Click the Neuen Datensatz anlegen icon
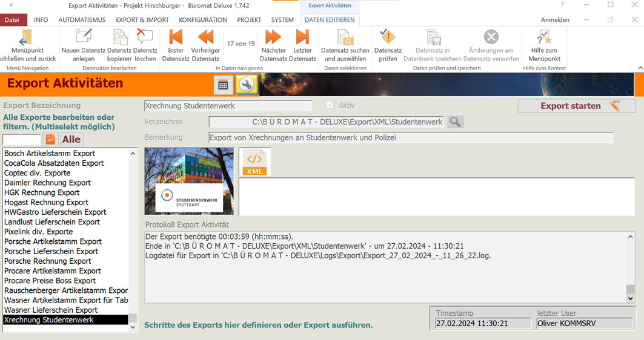The height and width of the screenshot is (340, 644). click(x=83, y=38)
